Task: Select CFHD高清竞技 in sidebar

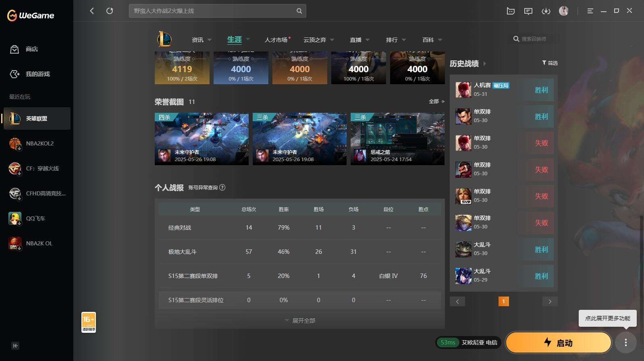Action: [x=37, y=193]
